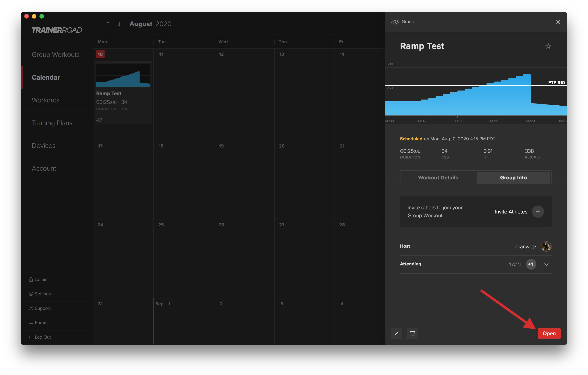
Task: Click the 00:25:00 duration in panel
Action: pos(410,151)
